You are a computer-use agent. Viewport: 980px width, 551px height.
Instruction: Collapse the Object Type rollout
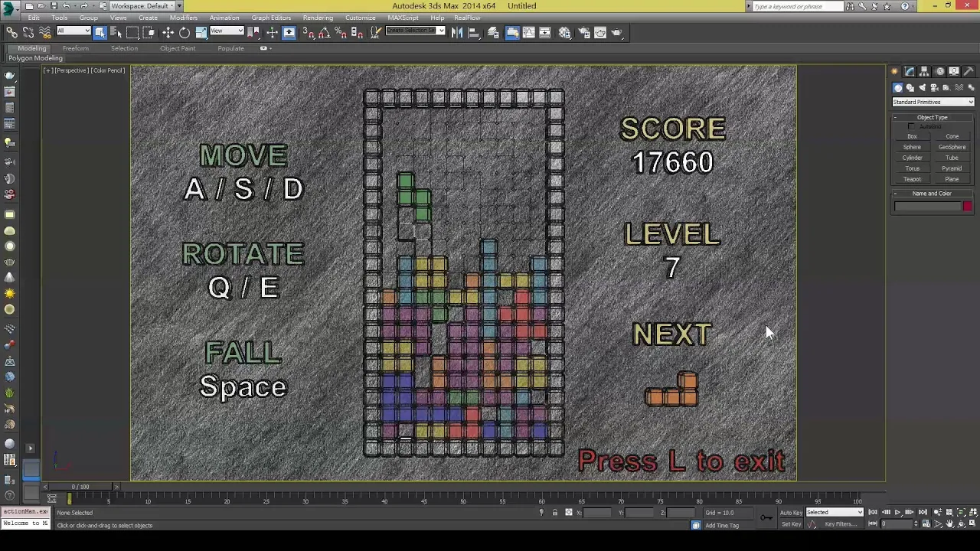(932, 117)
